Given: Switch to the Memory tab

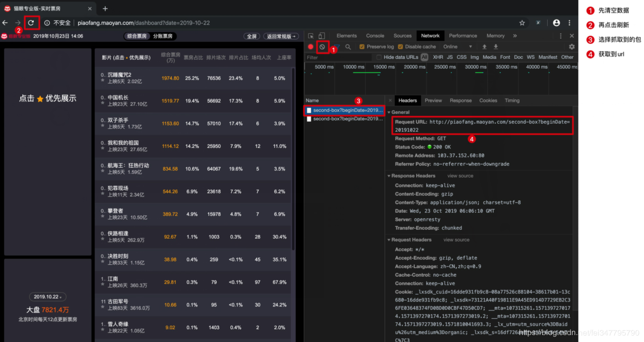Looking at the screenshot, I should coord(495,36).
